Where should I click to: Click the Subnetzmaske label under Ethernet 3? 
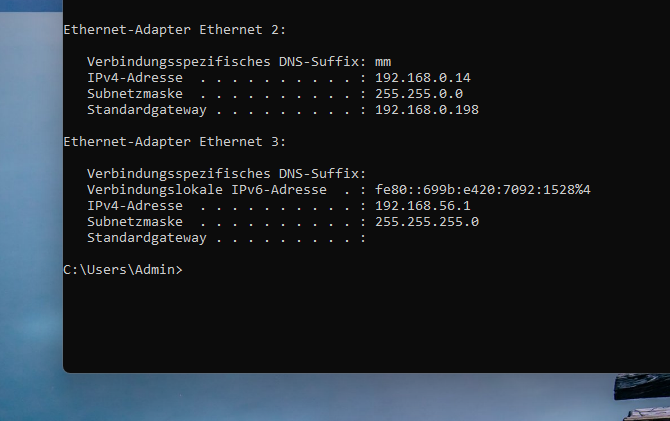click(135, 222)
